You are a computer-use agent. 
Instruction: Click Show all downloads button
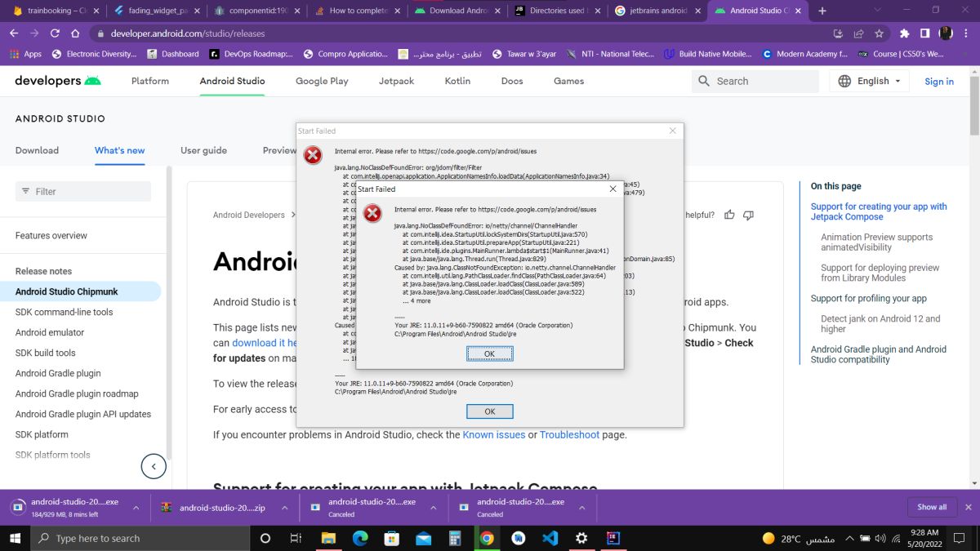[932, 507]
